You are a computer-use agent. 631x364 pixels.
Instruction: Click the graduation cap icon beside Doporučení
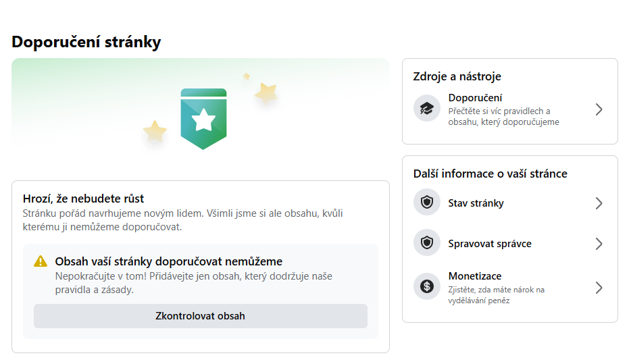tap(426, 108)
